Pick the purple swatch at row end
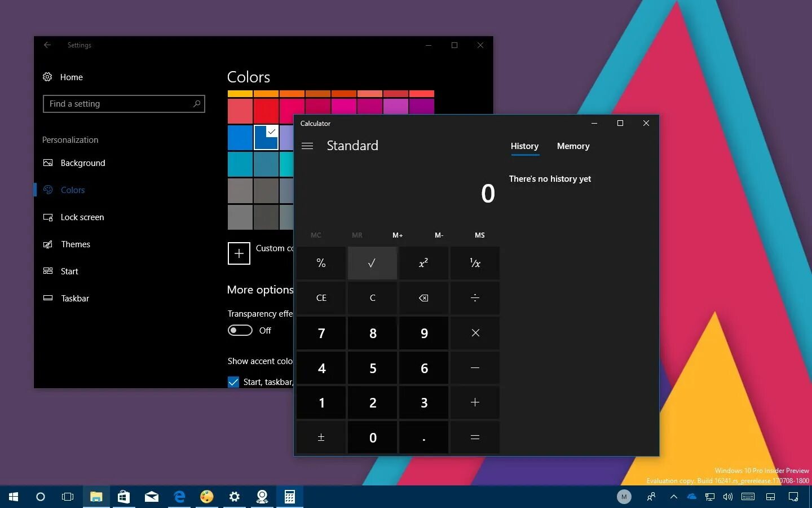Image resolution: width=812 pixels, height=508 pixels. (422, 106)
